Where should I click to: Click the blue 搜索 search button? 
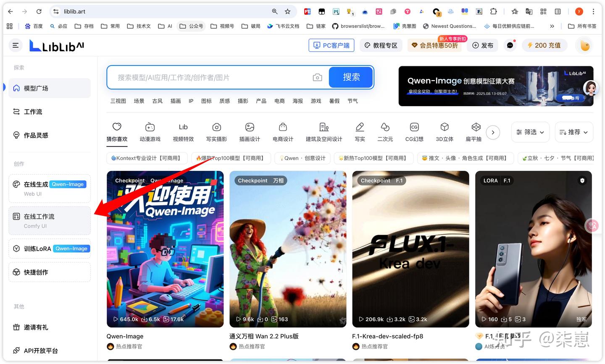coord(351,77)
